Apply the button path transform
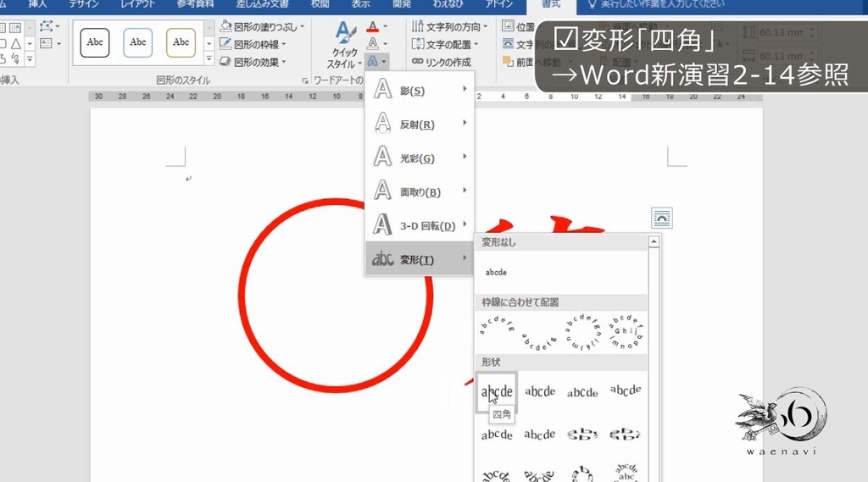Screen dimensions: 868x482 click(626, 332)
